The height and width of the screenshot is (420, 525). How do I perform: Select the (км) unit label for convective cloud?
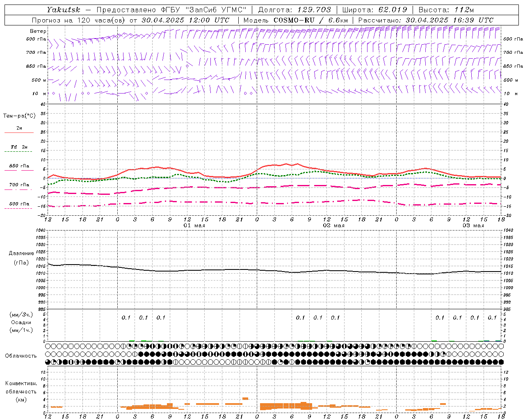21,399
